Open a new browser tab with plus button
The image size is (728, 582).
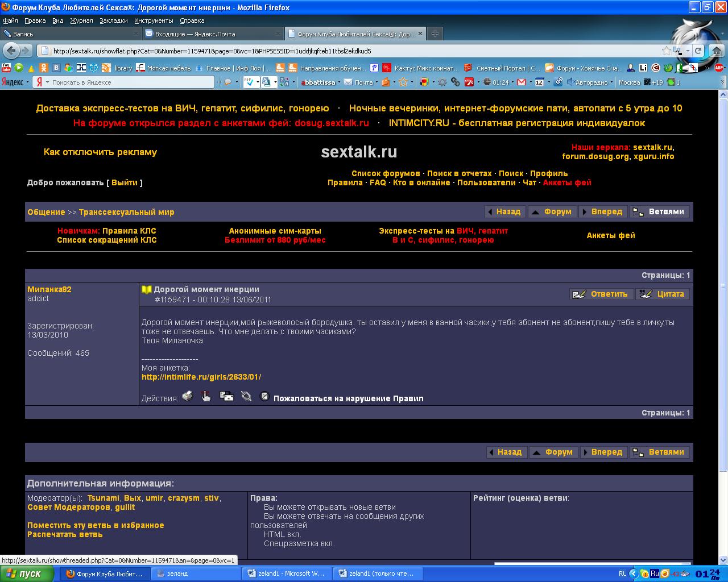(x=435, y=34)
